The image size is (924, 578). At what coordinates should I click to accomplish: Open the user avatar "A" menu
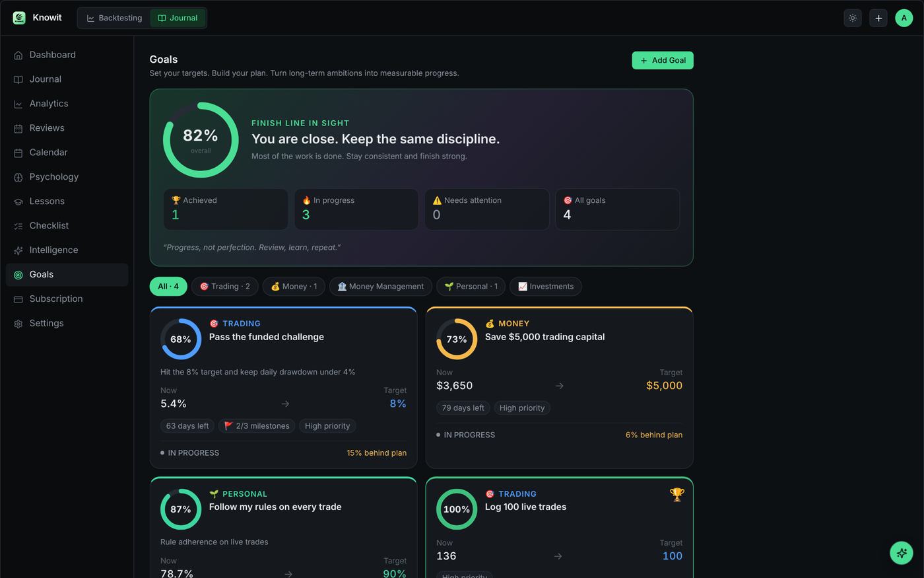[904, 18]
